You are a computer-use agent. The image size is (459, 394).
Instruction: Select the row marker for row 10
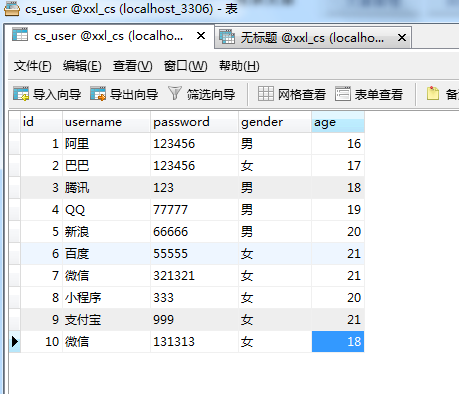(x=15, y=342)
